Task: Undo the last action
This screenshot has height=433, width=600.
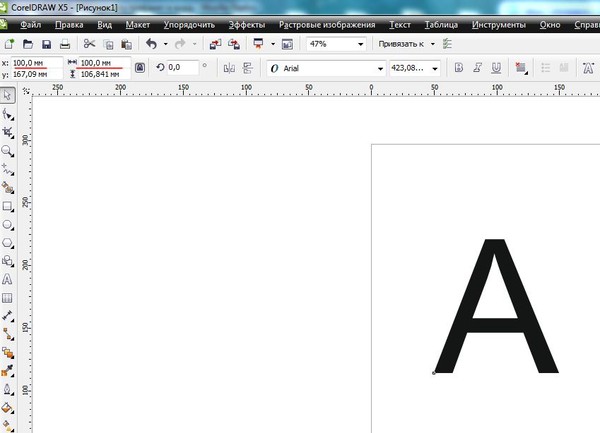Action: click(152, 44)
